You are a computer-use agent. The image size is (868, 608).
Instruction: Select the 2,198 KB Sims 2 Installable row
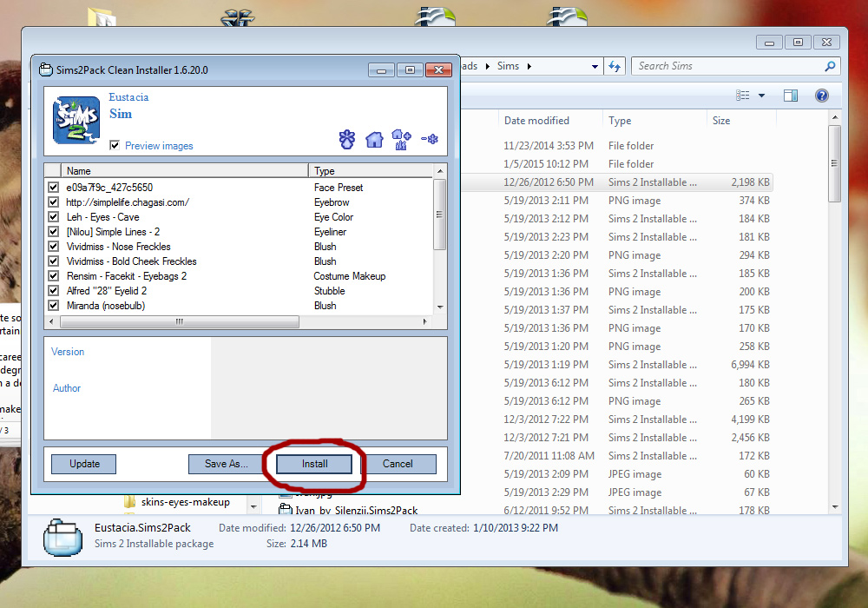tap(617, 182)
